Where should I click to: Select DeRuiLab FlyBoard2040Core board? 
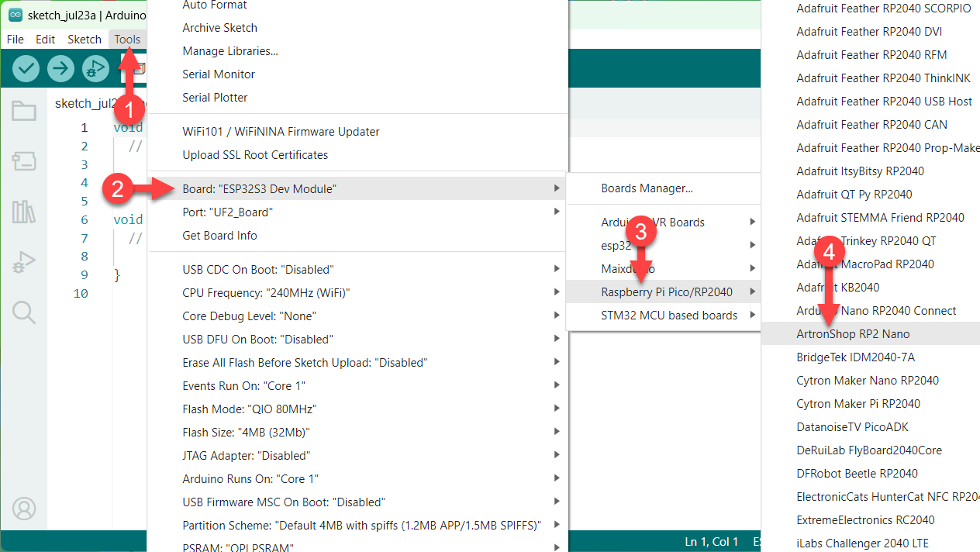point(871,450)
